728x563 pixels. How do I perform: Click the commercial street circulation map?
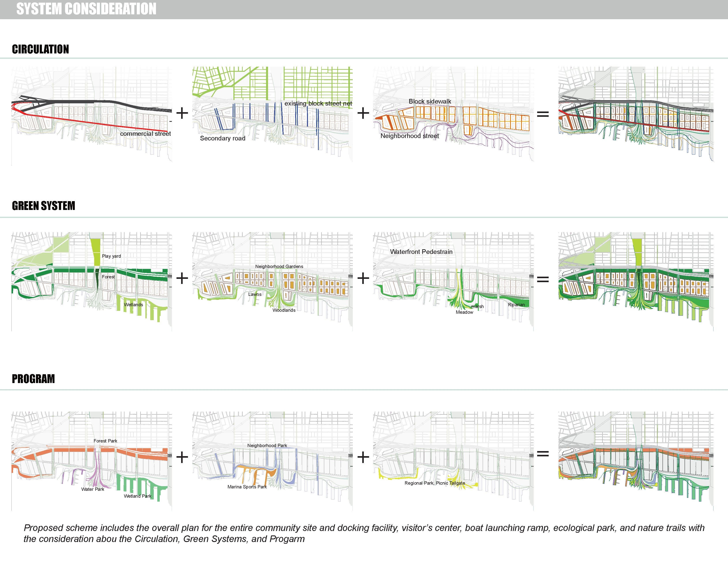[92, 116]
